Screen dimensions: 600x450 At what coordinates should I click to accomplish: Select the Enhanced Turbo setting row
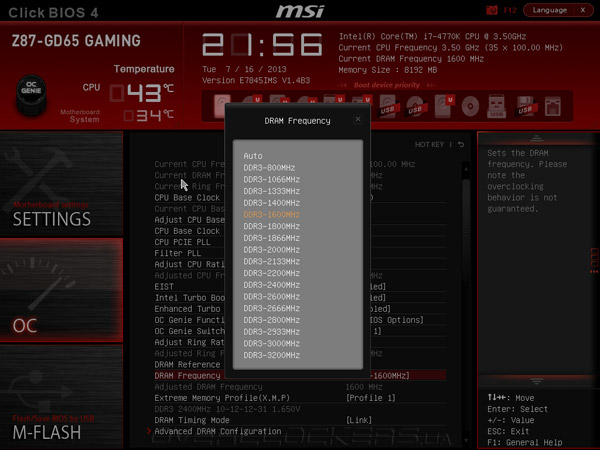pos(300,309)
